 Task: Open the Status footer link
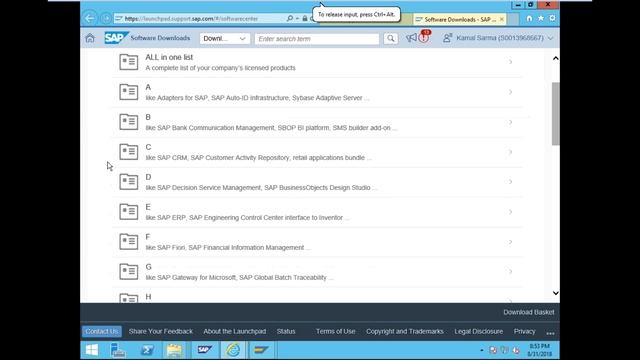click(286, 331)
